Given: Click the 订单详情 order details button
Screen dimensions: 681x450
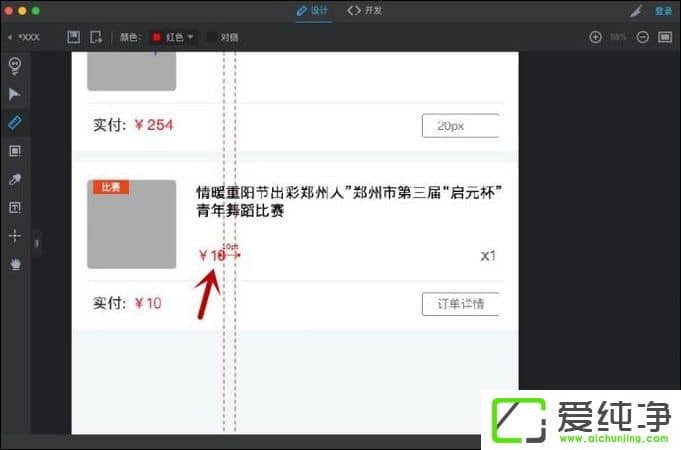Looking at the screenshot, I should click(x=460, y=304).
